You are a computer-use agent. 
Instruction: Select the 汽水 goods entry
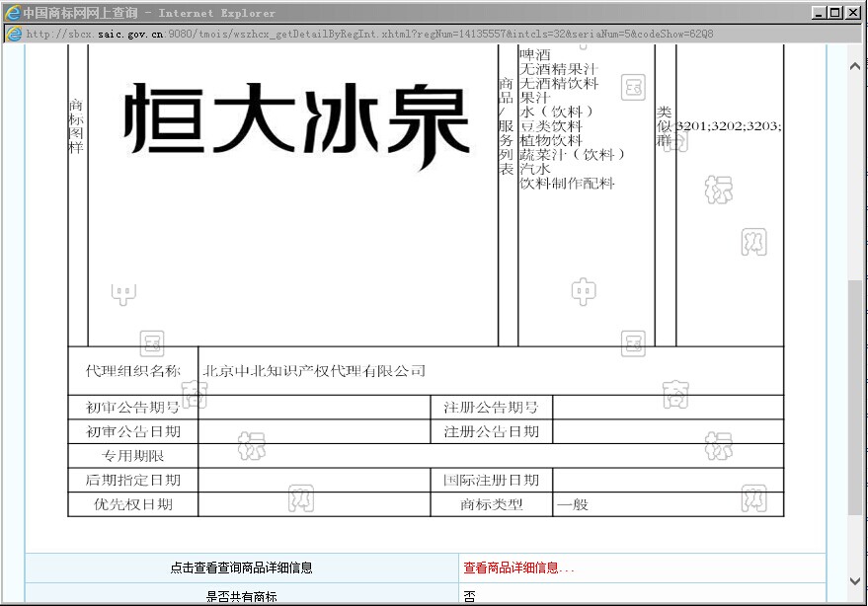pos(535,169)
